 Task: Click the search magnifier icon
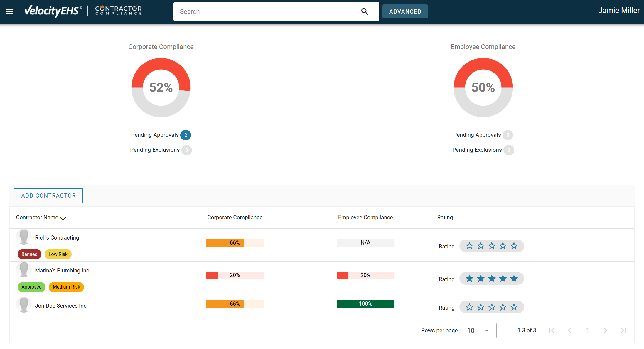click(x=365, y=11)
